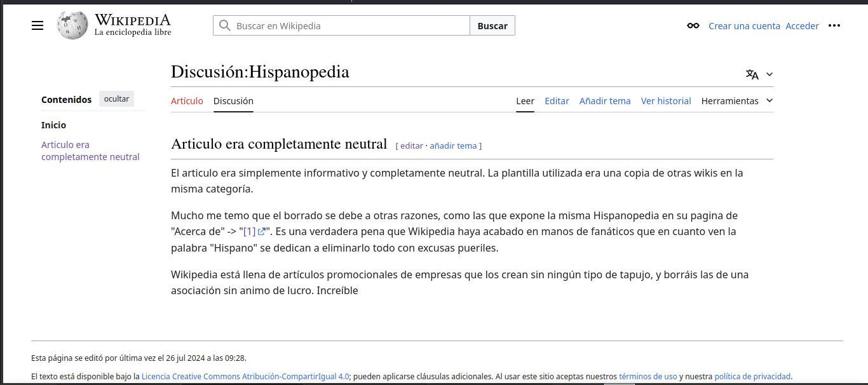Image resolution: width=868 pixels, height=385 pixels.
Task: Jump to Inicio in contents
Action: (53, 125)
